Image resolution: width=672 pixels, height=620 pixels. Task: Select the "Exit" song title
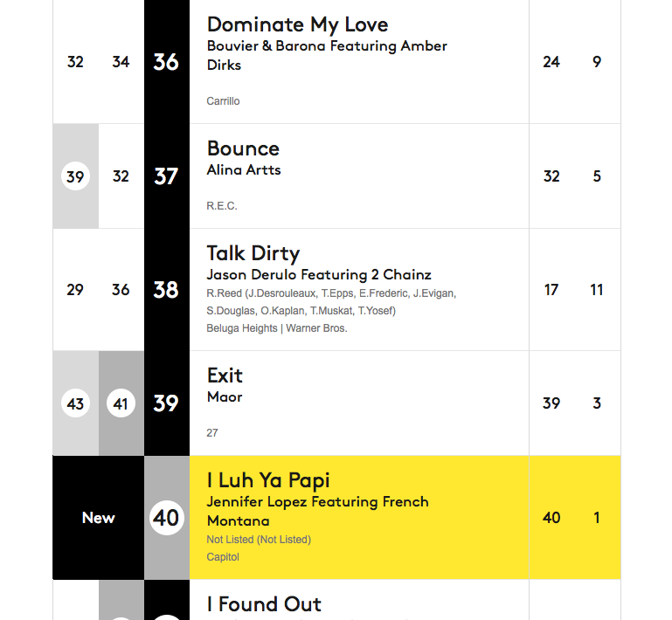point(225,375)
